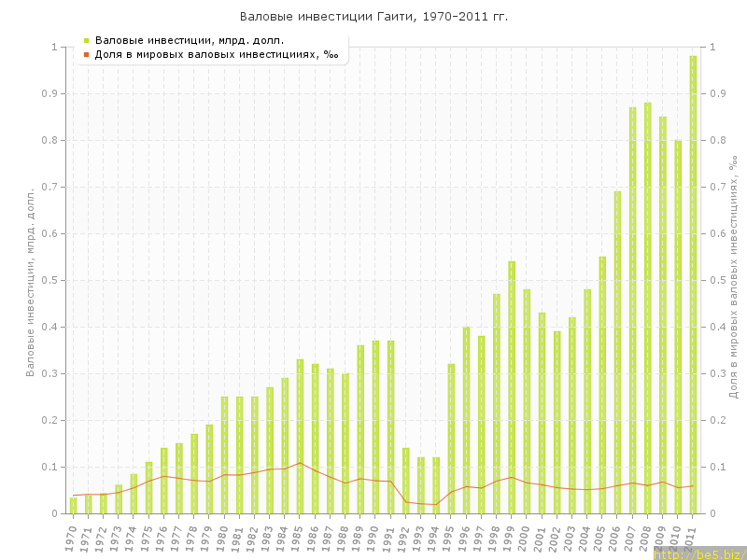Select the shortest bar for 1970
The image size is (747, 560).
click(x=74, y=506)
